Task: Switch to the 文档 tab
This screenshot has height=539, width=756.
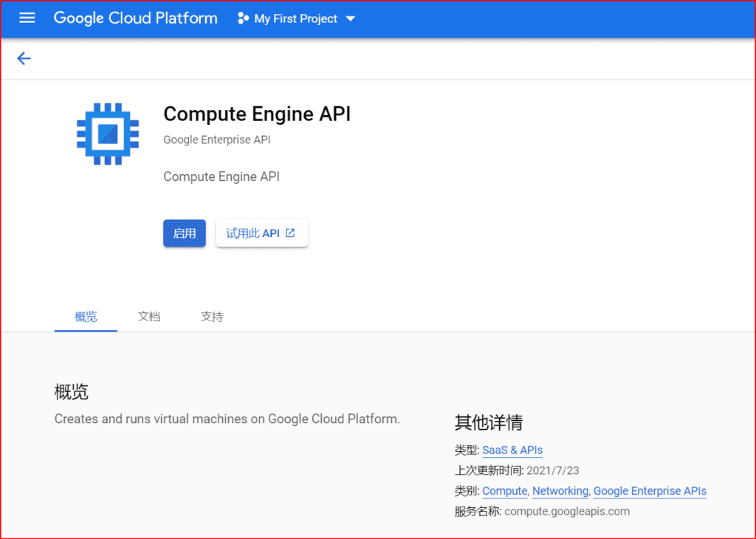Action: pyautogui.click(x=148, y=316)
